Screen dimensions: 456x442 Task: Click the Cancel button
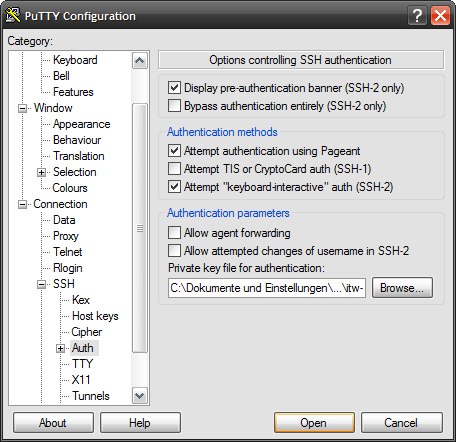click(x=401, y=423)
